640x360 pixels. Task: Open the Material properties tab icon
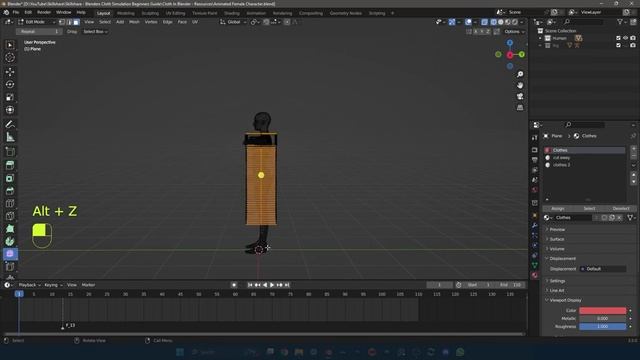tap(535, 275)
